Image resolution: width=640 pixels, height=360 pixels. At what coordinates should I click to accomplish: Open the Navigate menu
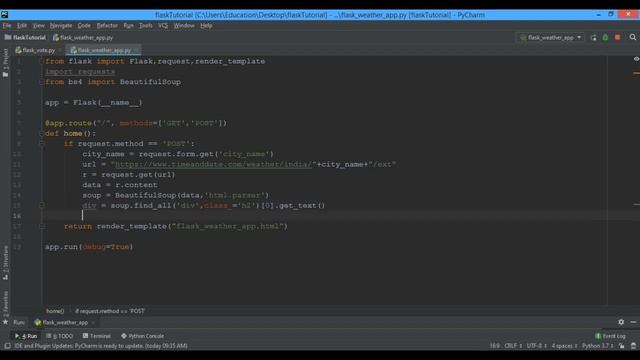(61, 25)
